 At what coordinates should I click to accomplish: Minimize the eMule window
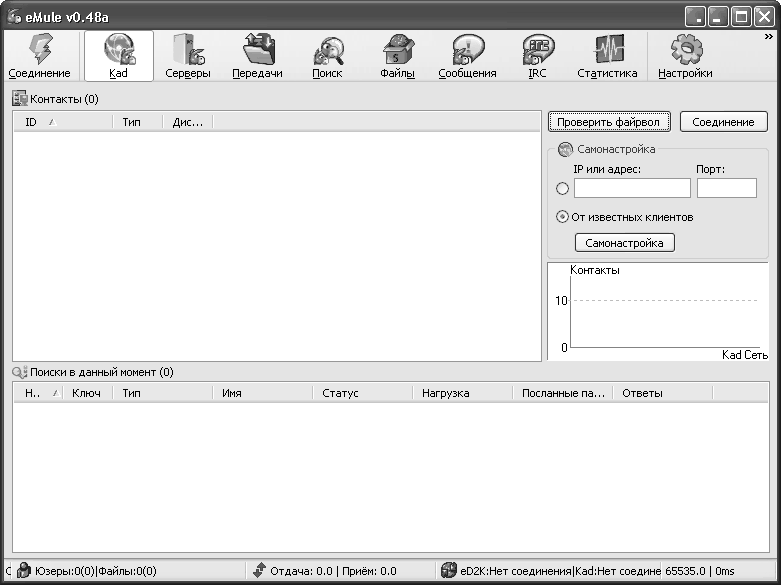[718, 17]
